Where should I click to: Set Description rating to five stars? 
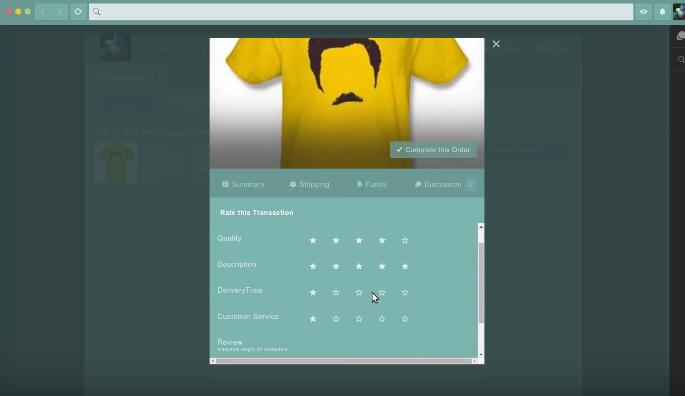click(x=405, y=266)
